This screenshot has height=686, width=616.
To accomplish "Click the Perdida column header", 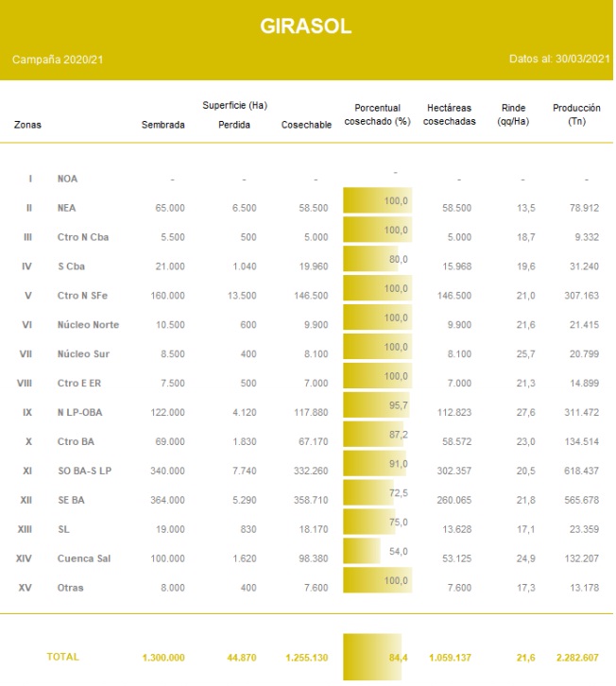I will coord(234,125).
